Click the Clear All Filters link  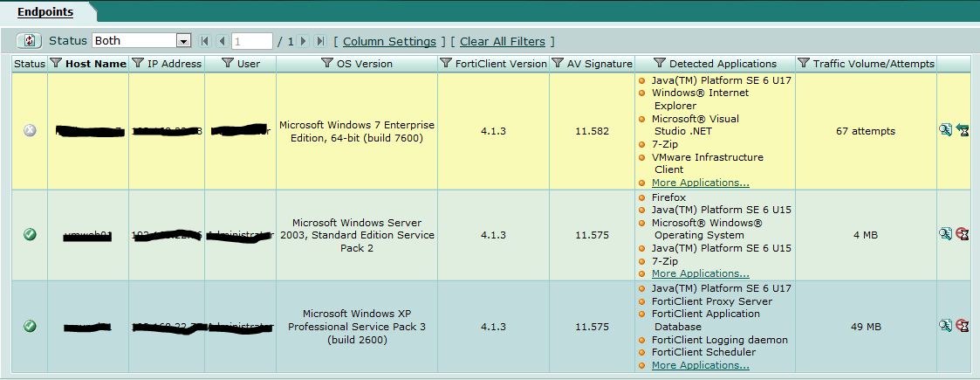coord(503,41)
